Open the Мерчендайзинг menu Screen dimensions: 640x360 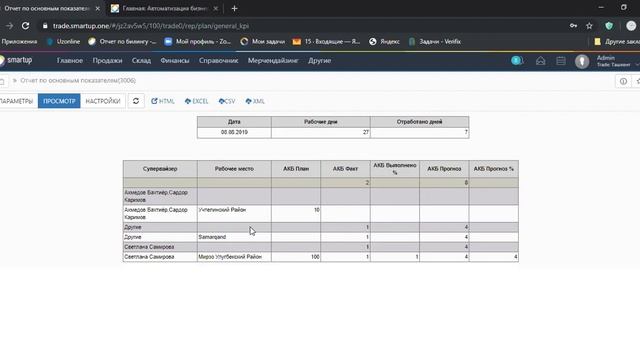point(273,60)
